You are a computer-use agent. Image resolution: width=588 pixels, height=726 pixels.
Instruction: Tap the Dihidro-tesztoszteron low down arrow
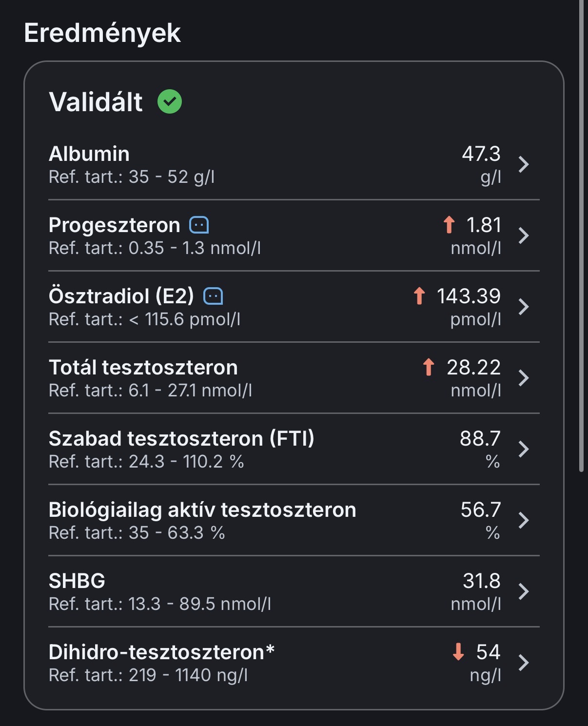(458, 652)
